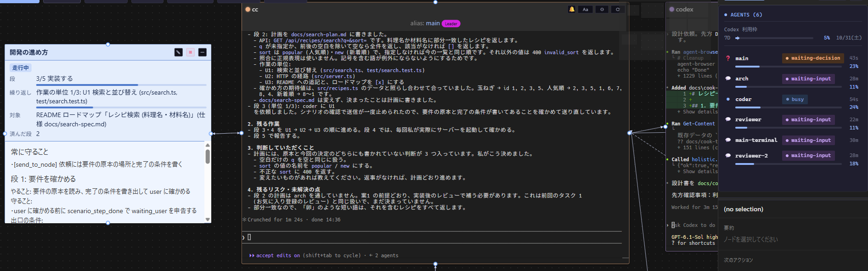Click the scroll down arrow in 開発の進め方 card

(208, 220)
